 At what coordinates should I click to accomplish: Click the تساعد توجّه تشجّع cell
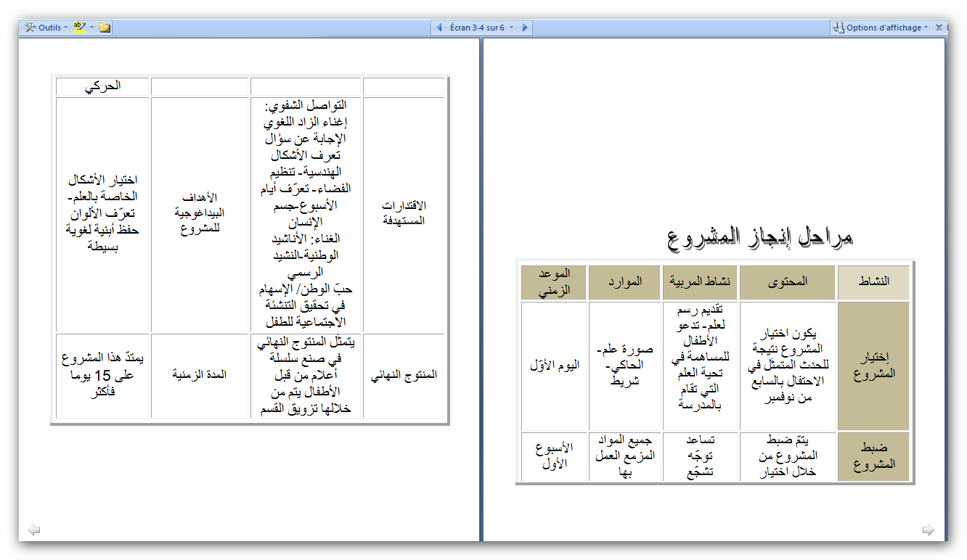click(x=701, y=457)
